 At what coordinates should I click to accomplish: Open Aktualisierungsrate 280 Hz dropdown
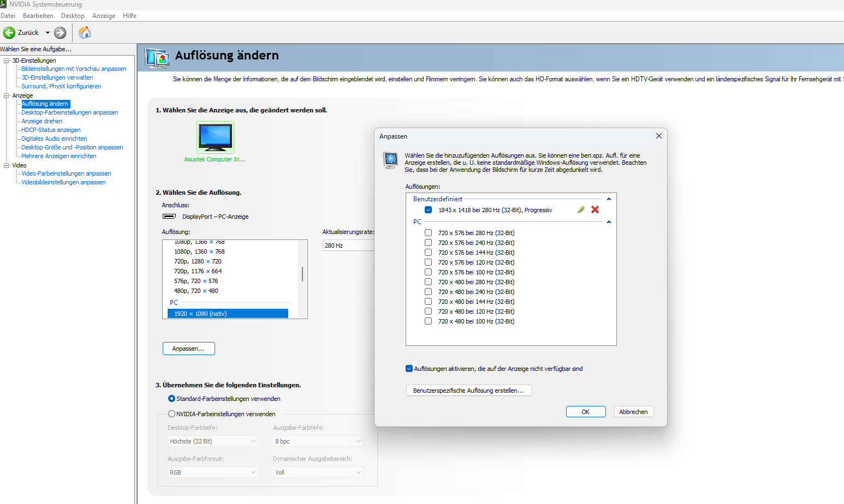pyautogui.click(x=348, y=245)
